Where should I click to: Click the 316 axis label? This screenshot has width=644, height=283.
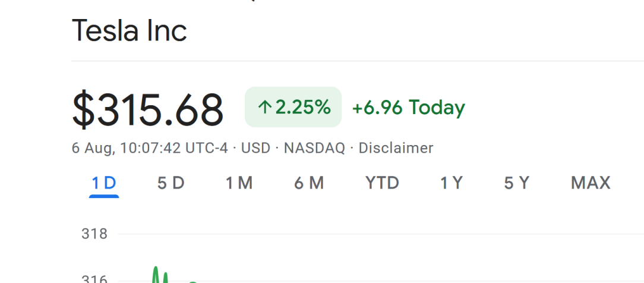(x=94, y=279)
